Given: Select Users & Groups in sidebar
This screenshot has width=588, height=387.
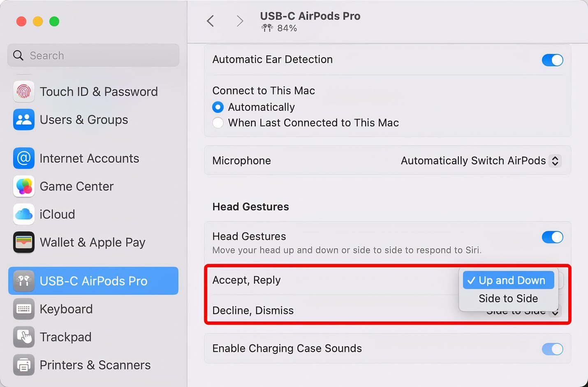Looking at the screenshot, I should click(83, 120).
